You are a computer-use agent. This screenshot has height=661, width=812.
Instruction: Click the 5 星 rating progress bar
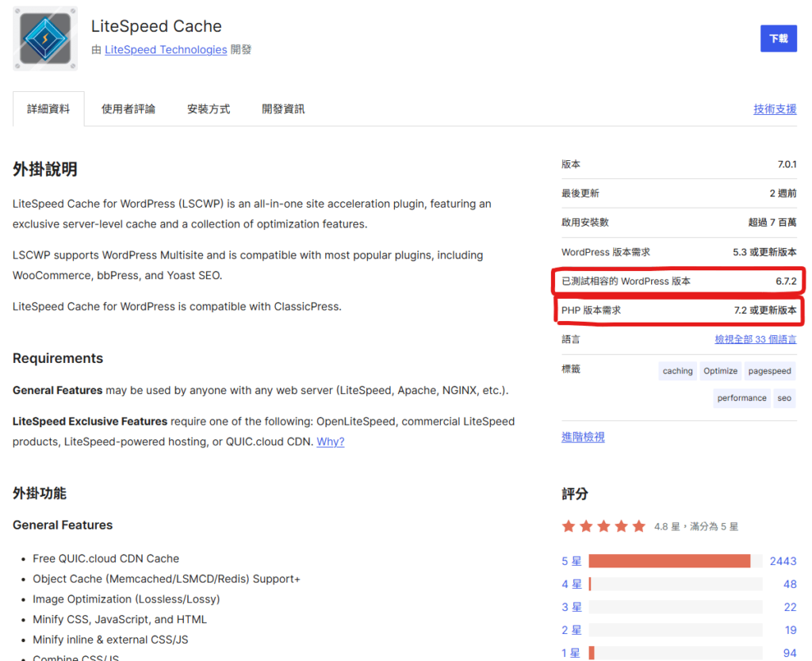click(676, 560)
